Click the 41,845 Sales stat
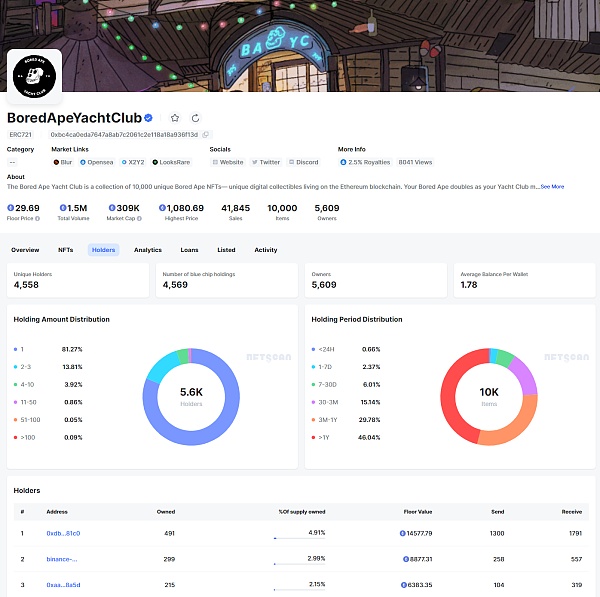Screen dimensions: 600x597 click(235, 212)
